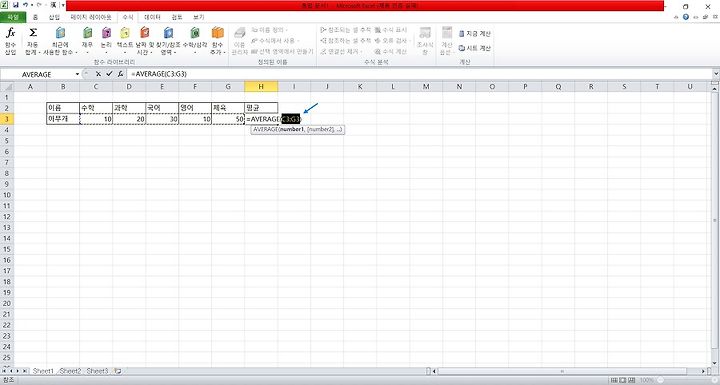Click the Save icon in quick access toolbar
Viewport: 720px width, 385px height.
click(x=16, y=5)
